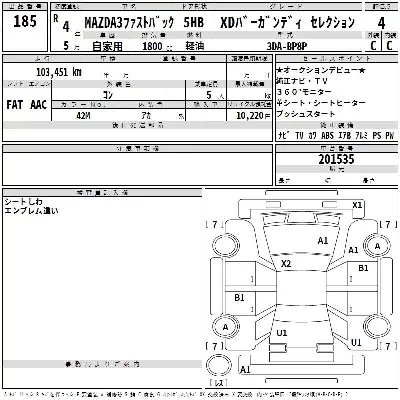Select the spare tire circle above [レス]
The width and height of the screenshot is (400, 400).
click(219, 366)
